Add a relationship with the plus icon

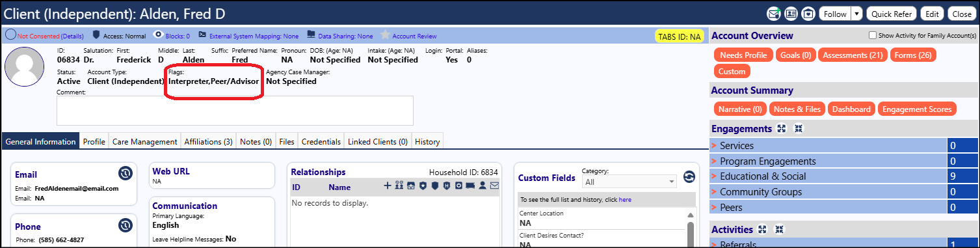pos(388,186)
